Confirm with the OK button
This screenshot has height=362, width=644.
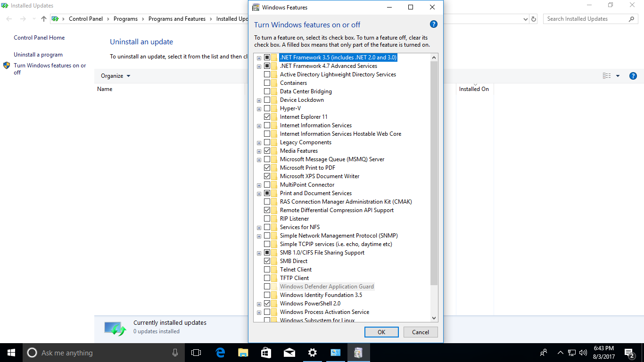[381, 332]
